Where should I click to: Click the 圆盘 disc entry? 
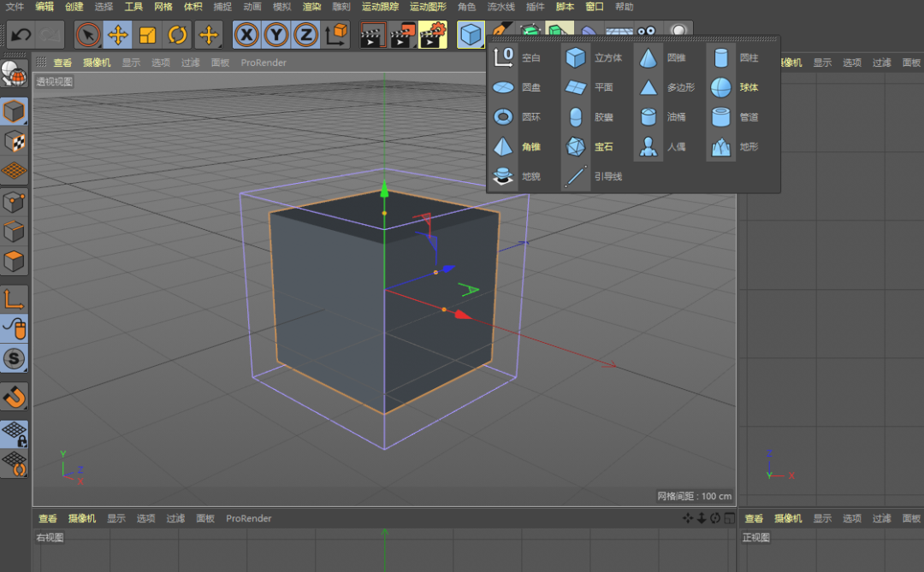516,87
